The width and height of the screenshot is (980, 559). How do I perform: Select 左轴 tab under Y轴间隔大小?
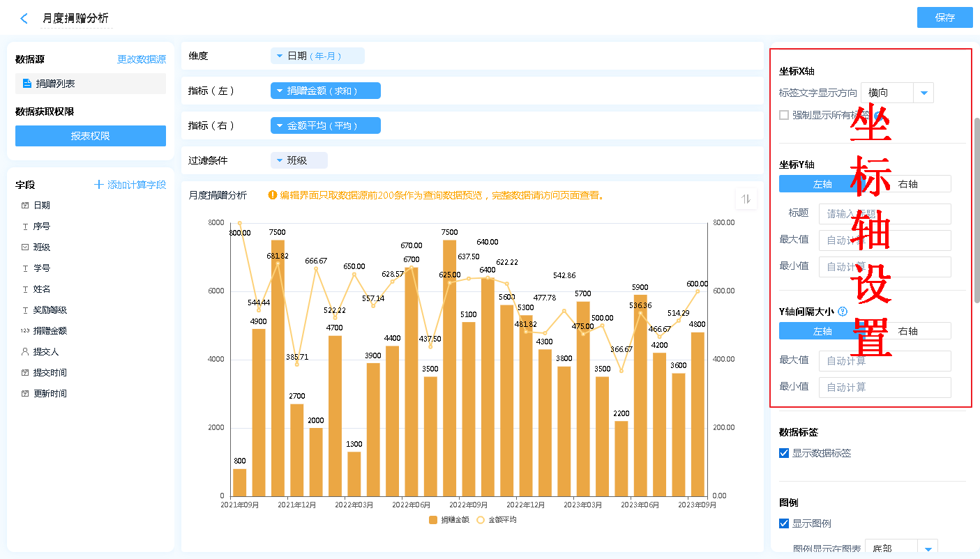pyautogui.click(x=822, y=331)
